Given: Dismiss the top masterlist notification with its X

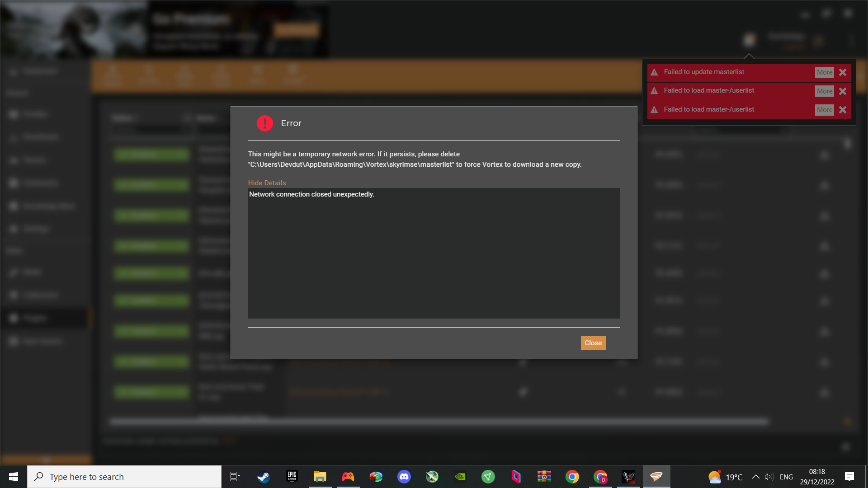Looking at the screenshot, I should 842,72.
